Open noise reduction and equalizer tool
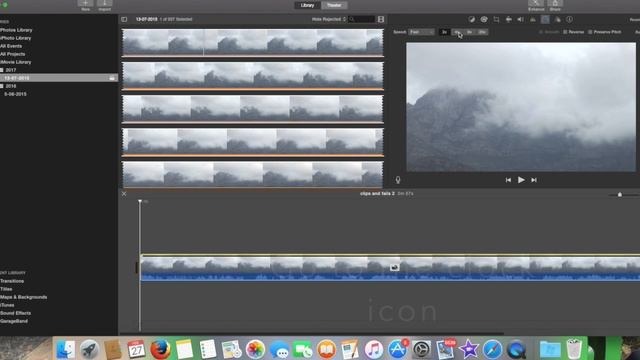Viewport: 640px width, 360px height. click(533, 19)
